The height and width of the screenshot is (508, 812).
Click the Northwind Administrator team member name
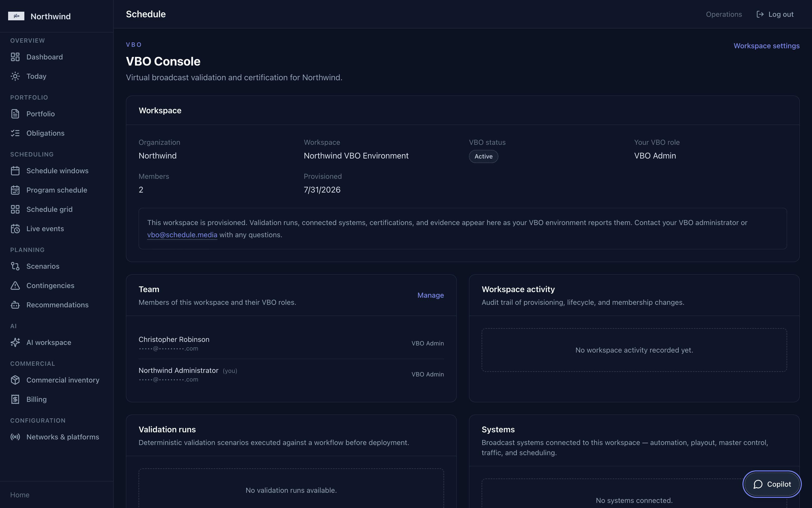point(178,370)
